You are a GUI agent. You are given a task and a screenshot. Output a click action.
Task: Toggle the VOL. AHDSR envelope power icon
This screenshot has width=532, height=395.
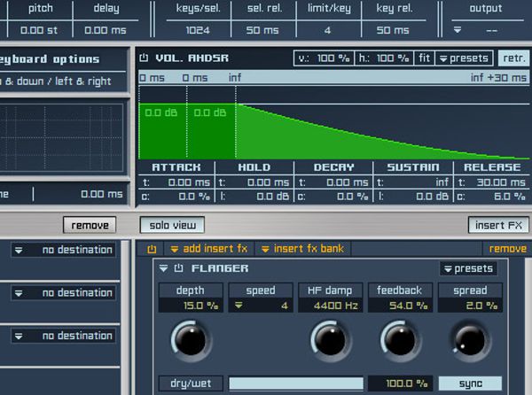coord(145,58)
